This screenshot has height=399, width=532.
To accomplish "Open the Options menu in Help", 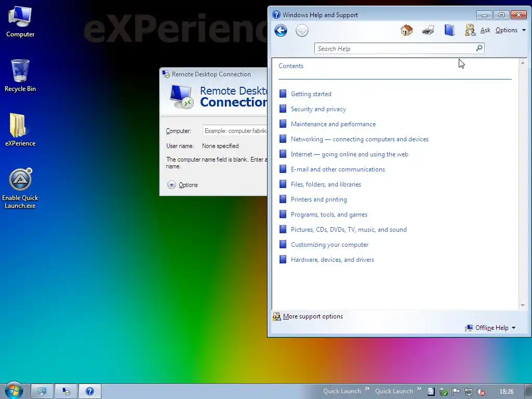I will [x=511, y=30].
